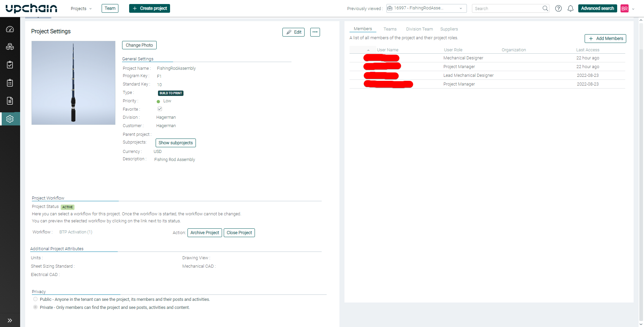Viewport: 644px width, 327px height.
Task: Open the help question-mark icon
Action: tap(558, 8)
